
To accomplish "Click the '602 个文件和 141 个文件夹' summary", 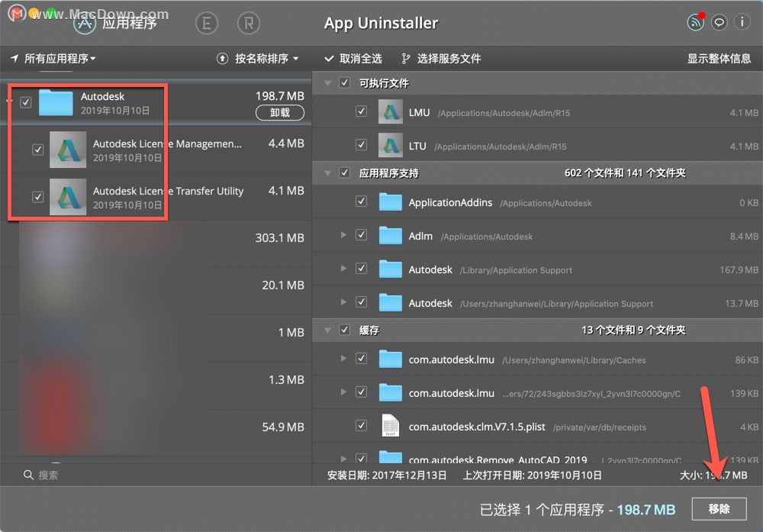I will (x=625, y=173).
